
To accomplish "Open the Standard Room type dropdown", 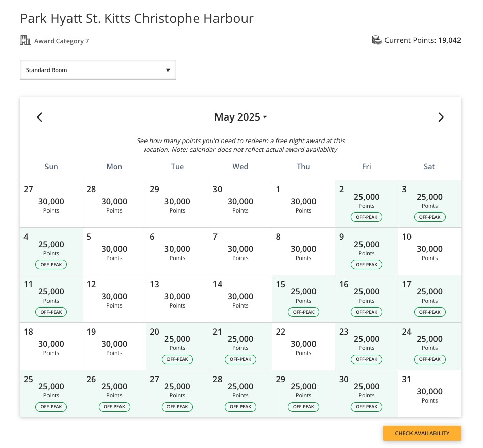I will [x=98, y=69].
